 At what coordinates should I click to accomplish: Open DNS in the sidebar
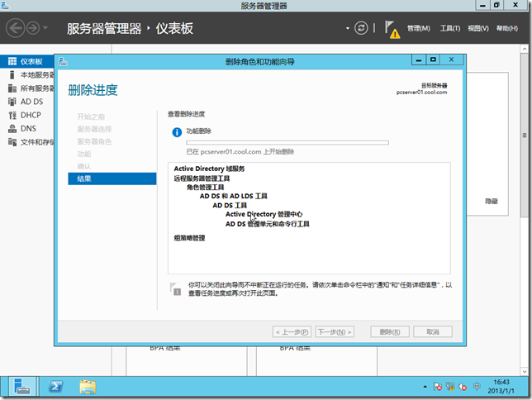click(27, 128)
